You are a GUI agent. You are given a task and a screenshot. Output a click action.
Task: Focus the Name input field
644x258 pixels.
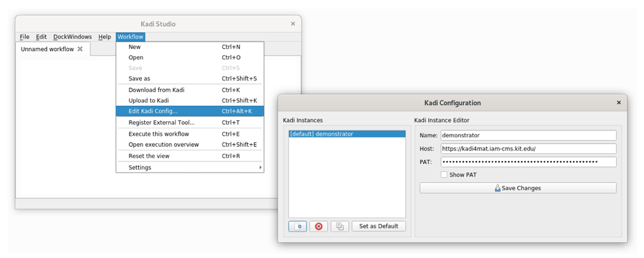[528, 135]
